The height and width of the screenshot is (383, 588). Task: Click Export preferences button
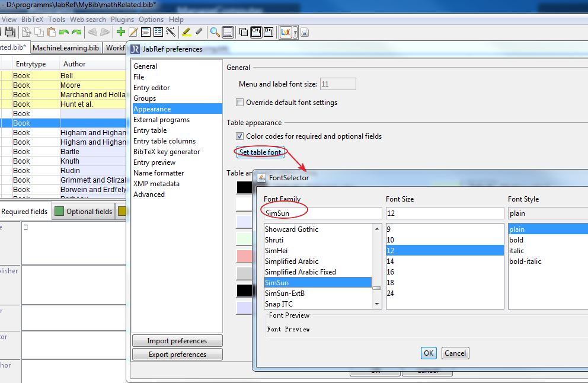click(x=177, y=355)
